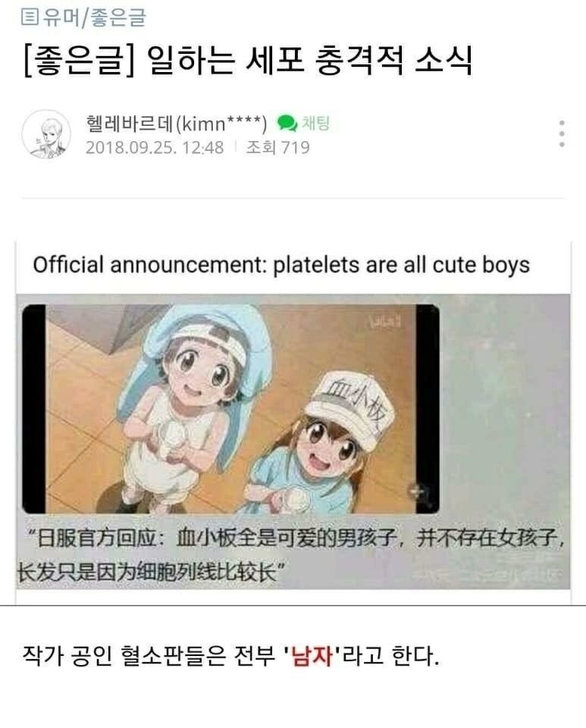The width and height of the screenshot is (586, 728).
Task: Click author name 헬레바르데(kimn****)
Action: point(177,124)
